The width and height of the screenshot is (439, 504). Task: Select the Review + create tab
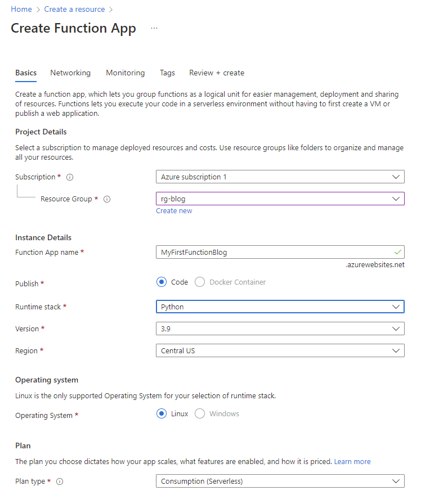(216, 73)
